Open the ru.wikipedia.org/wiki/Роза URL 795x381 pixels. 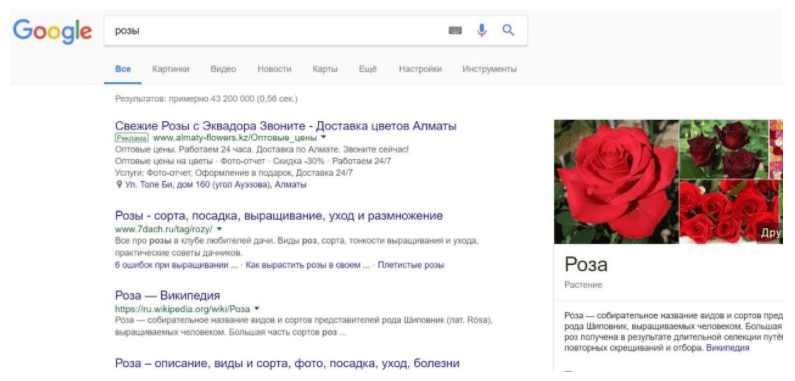[x=183, y=308]
